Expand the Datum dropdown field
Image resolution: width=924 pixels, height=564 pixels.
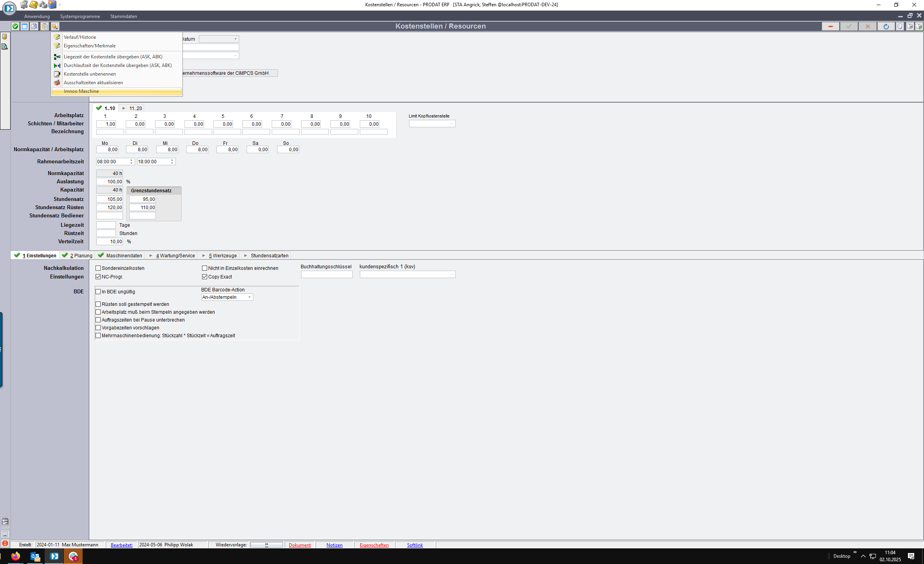(x=235, y=39)
